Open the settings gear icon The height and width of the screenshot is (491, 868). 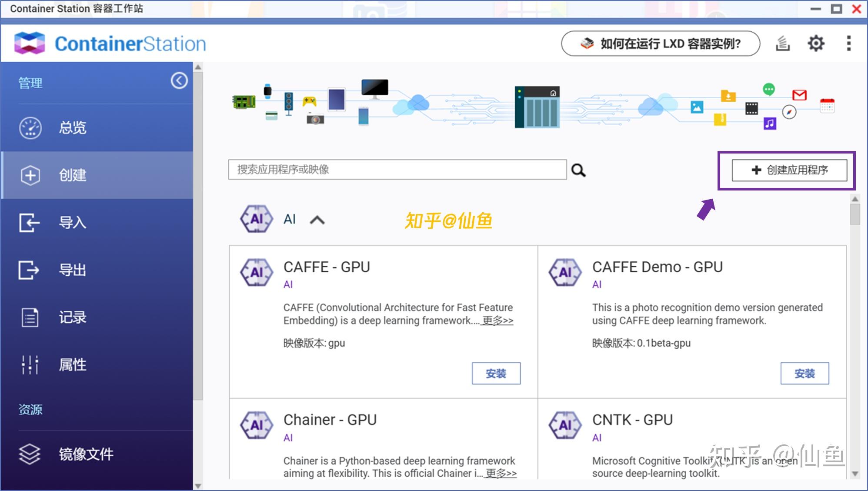816,43
